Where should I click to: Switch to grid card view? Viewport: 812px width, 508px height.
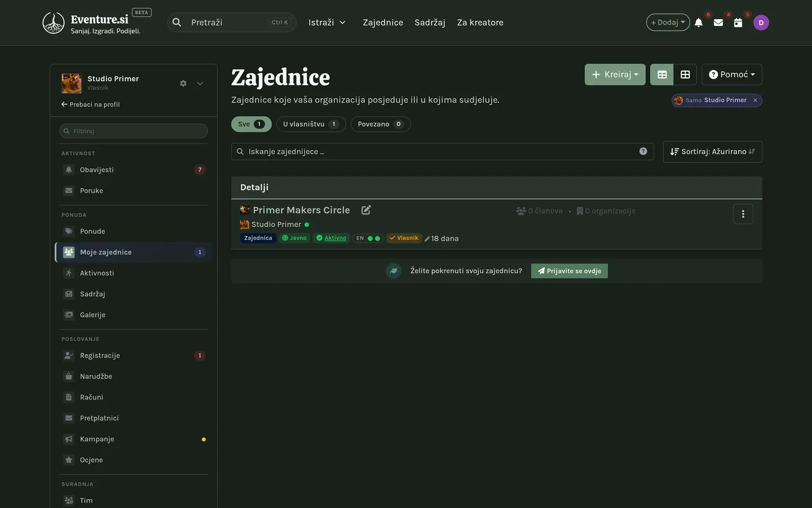coord(685,75)
